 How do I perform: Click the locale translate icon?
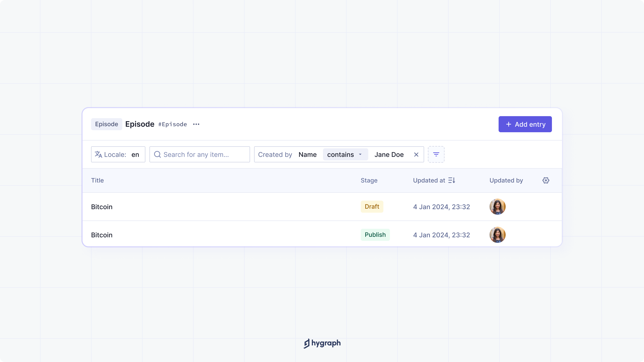coord(98,154)
